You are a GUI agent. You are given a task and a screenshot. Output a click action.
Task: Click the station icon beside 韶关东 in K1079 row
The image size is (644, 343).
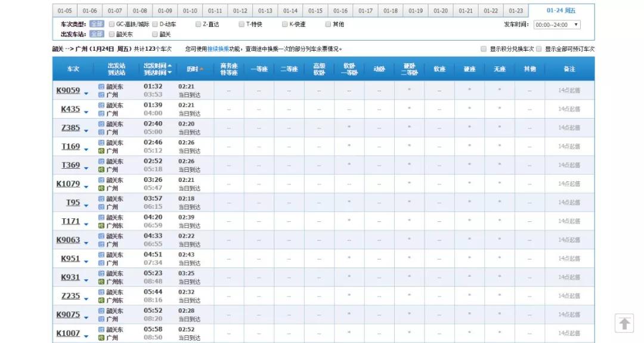coord(101,180)
